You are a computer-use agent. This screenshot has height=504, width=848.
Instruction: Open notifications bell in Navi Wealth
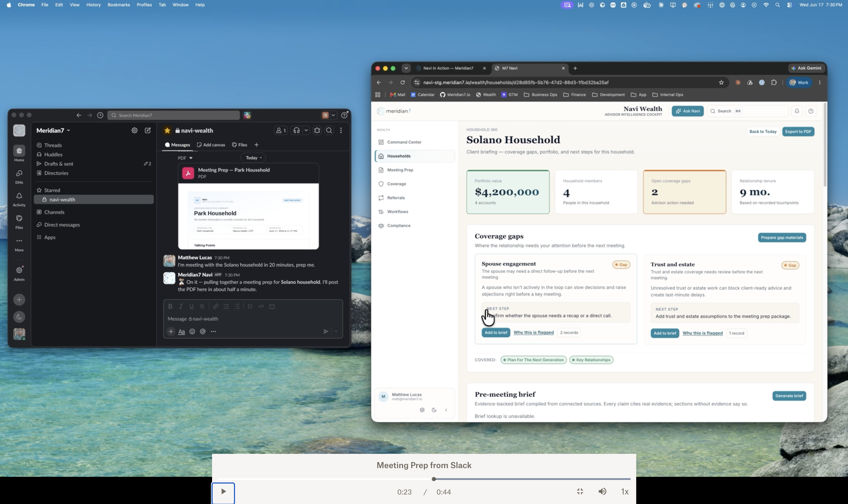click(x=797, y=111)
